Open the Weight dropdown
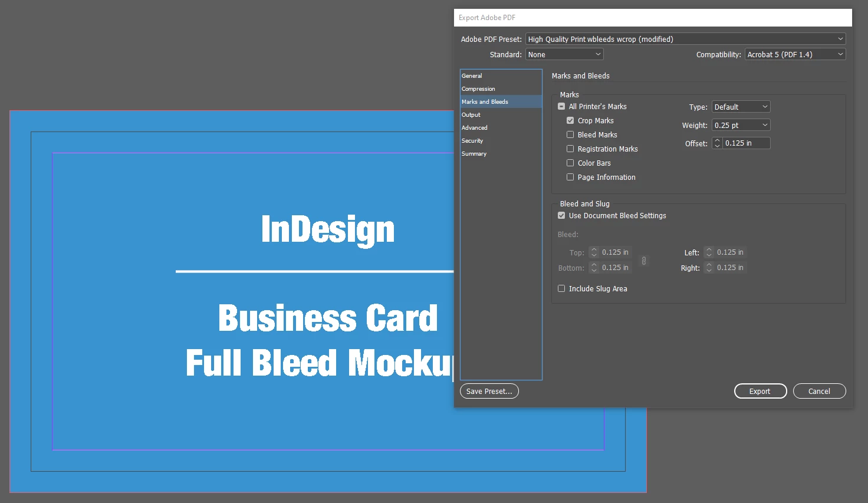 click(741, 125)
